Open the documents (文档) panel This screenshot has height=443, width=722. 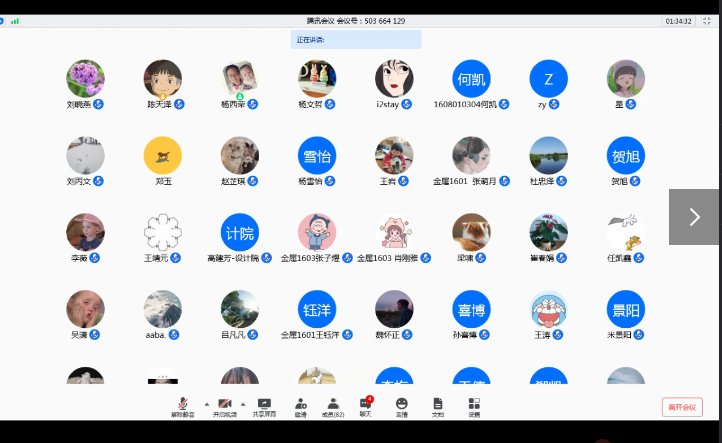point(437,405)
